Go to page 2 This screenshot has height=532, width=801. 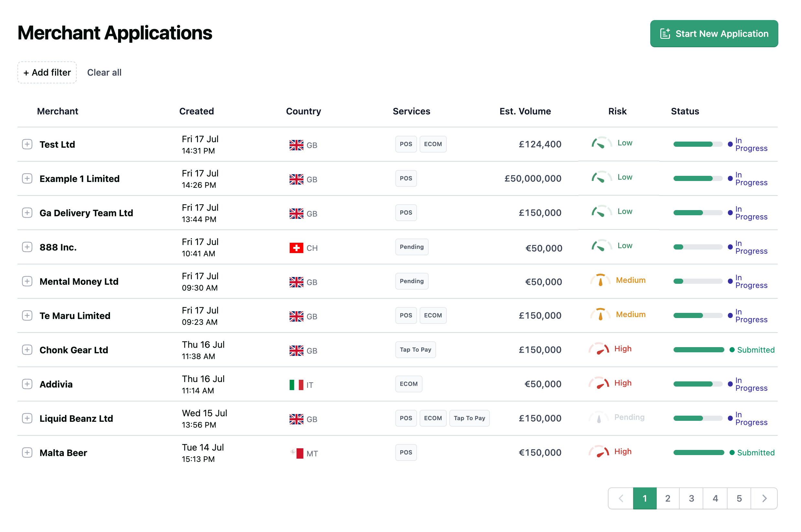click(668, 498)
